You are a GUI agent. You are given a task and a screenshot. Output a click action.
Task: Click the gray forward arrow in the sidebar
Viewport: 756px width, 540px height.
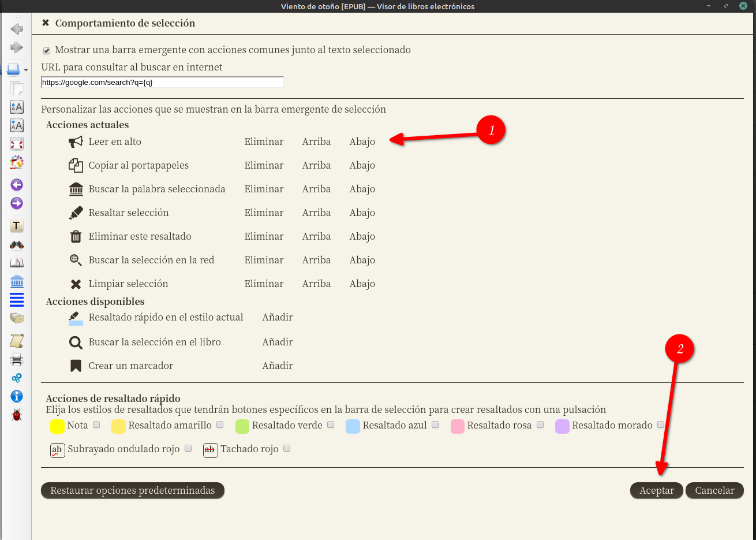pos(17,47)
